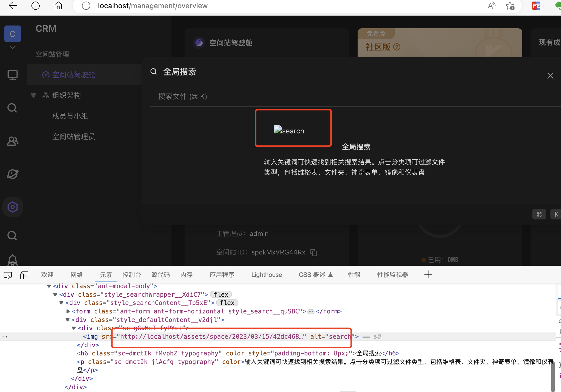The height and width of the screenshot is (392, 561).
Task: Click the browser refresh icon
Action: point(36,6)
